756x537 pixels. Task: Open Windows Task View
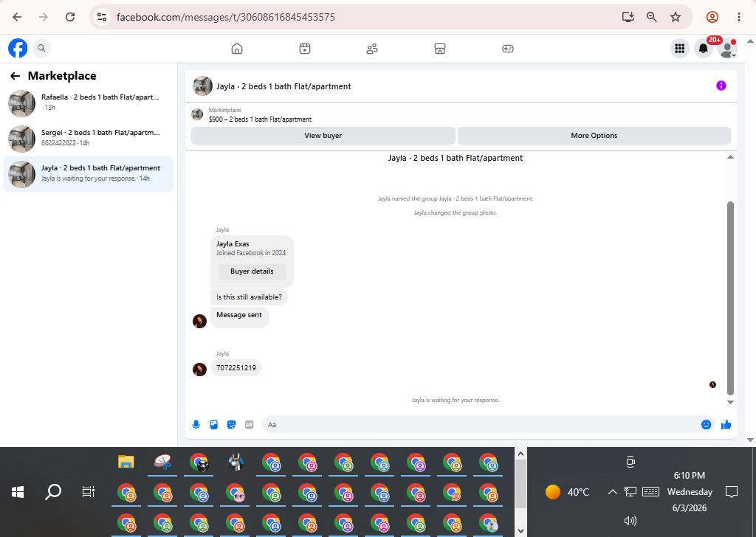[89, 492]
